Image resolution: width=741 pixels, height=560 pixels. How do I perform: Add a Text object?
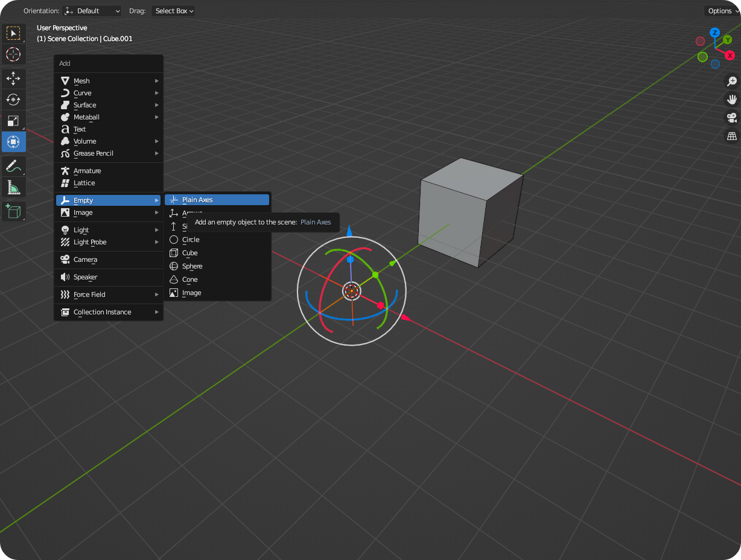tap(109, 129)
